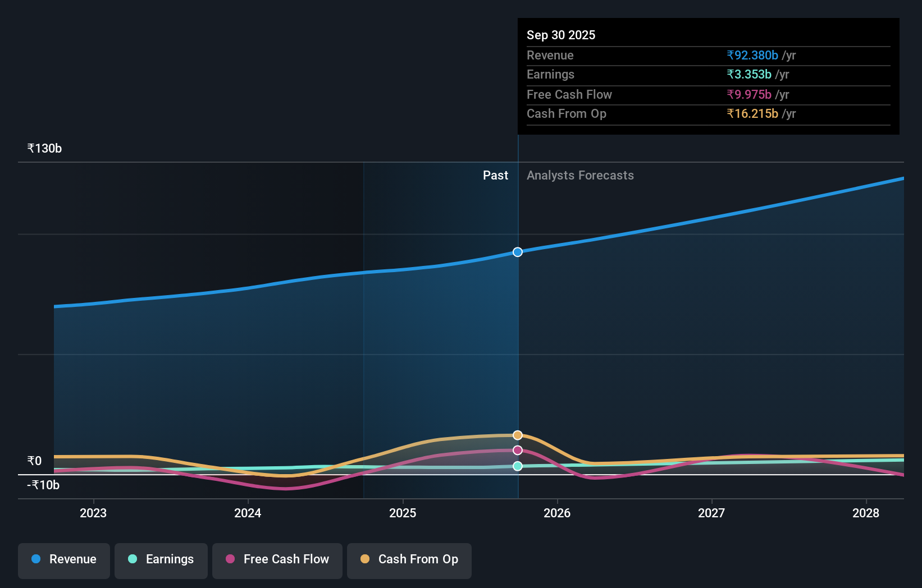
Task: Click the Revenue value in the tooltip
Action: (x=752, y=56)
